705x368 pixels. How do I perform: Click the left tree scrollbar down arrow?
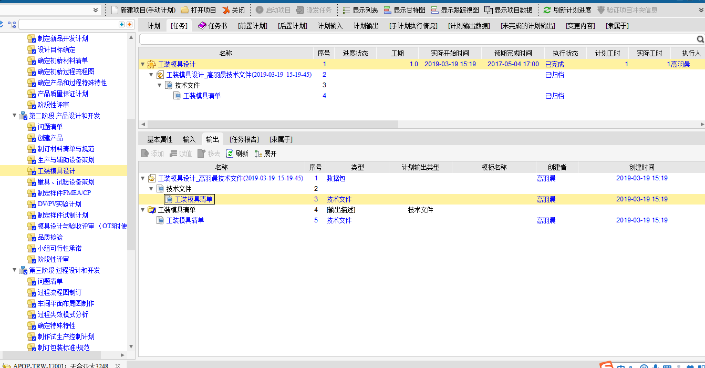pos(131,346)
